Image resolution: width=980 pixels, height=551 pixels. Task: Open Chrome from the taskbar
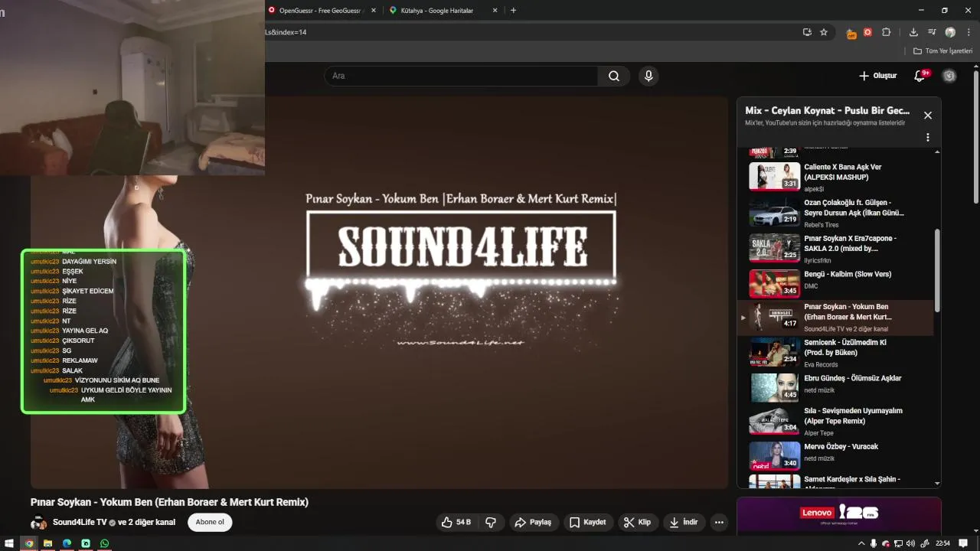(x=29, y=543)
